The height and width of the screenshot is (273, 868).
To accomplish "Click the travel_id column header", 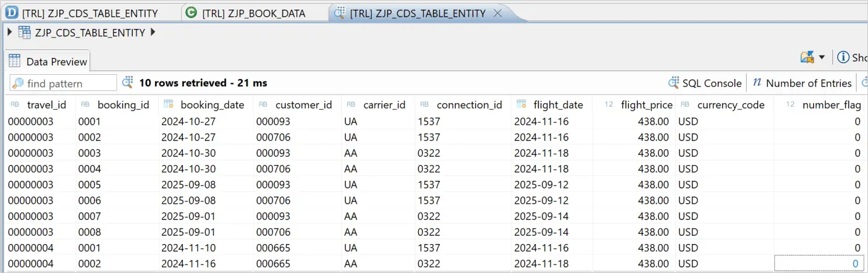I will click(41, 104).
